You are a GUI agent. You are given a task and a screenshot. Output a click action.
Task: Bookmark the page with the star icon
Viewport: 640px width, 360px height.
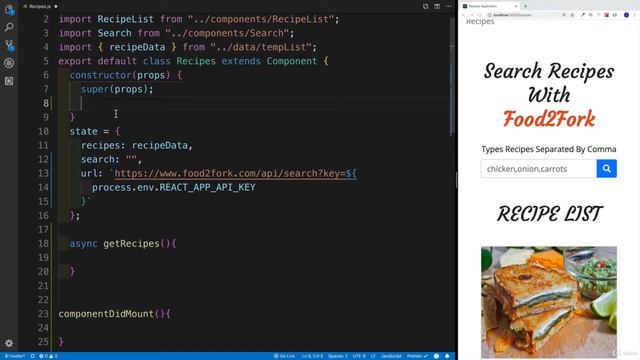[572, 15]
